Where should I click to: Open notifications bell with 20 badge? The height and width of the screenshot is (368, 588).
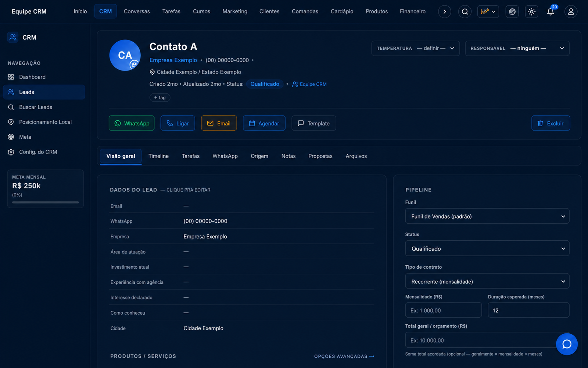point(551,12)
